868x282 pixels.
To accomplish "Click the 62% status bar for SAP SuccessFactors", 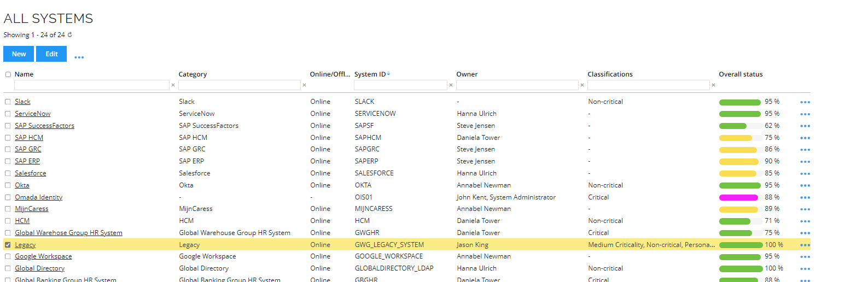I will tap(741, 126).
